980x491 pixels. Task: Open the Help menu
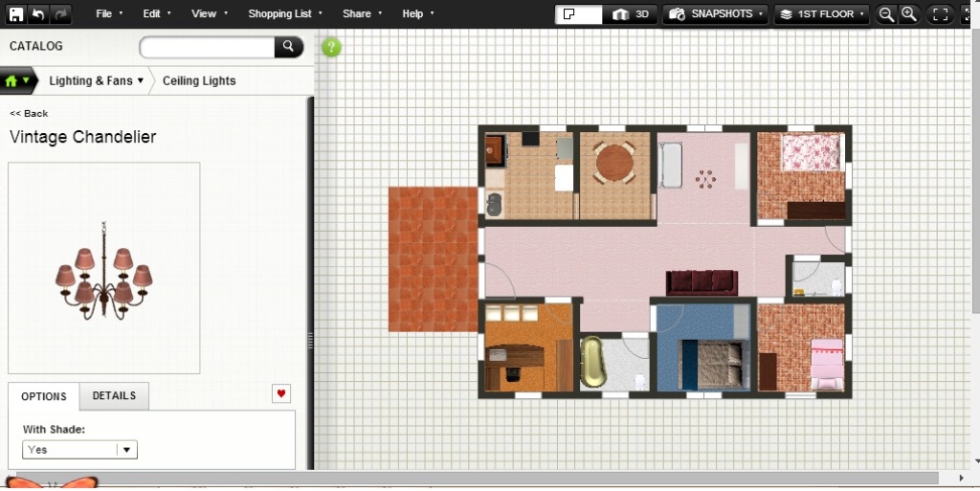click(x=417, y=13)
